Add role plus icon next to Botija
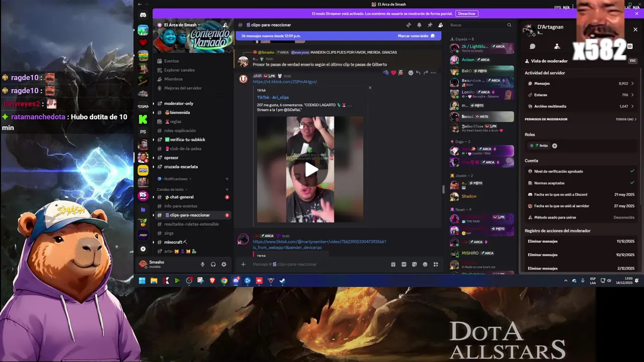Viewport: 644px width, 362px height. coord(554,146)
